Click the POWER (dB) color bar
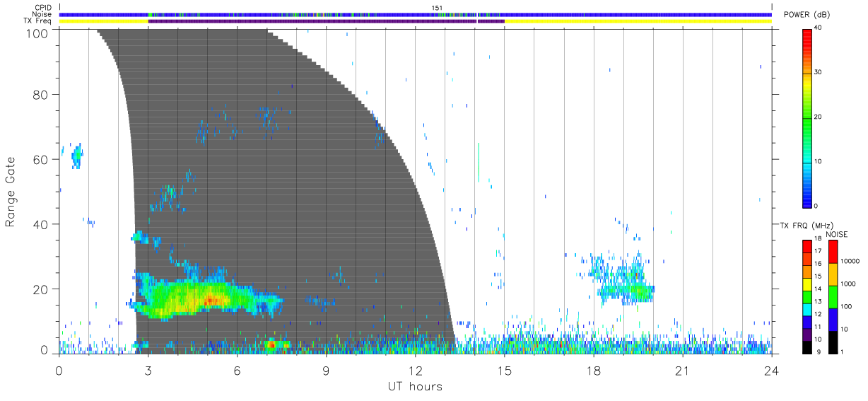 coord(807,117)
